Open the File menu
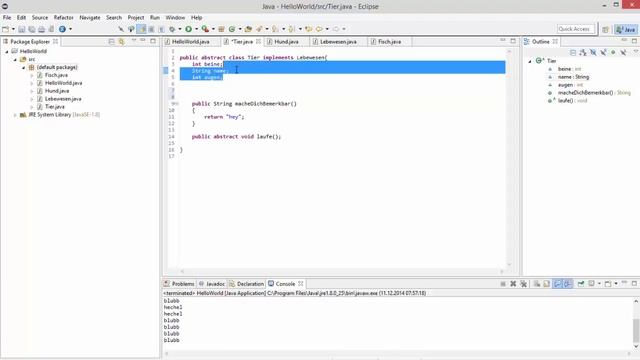640x360 pixels. pos(7,18)
